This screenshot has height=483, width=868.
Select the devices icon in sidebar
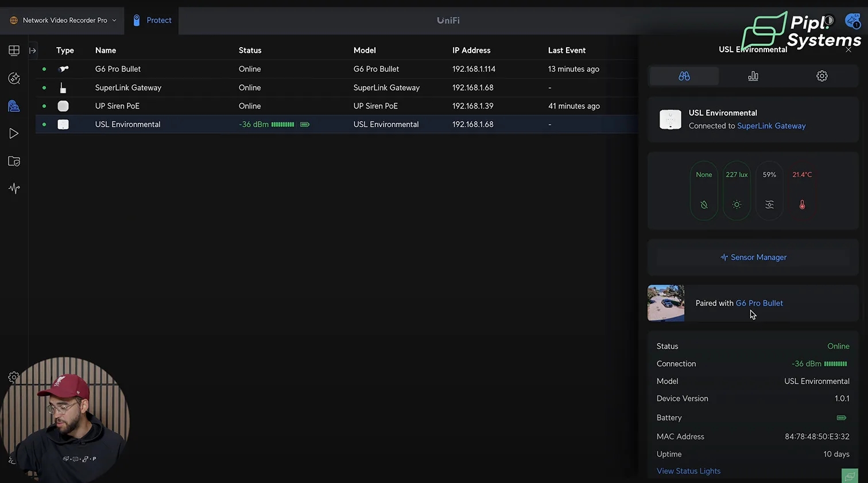[x=14, y=106]
